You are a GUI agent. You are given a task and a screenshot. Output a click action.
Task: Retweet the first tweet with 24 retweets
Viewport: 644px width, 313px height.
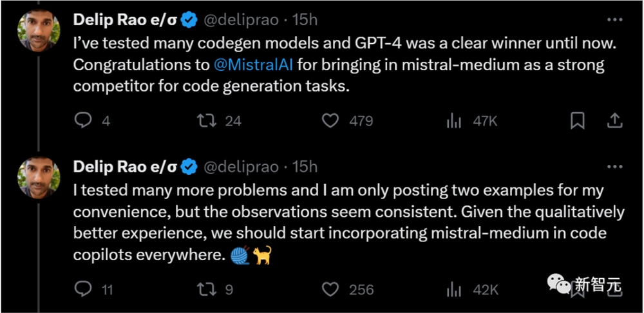[207, 121]
